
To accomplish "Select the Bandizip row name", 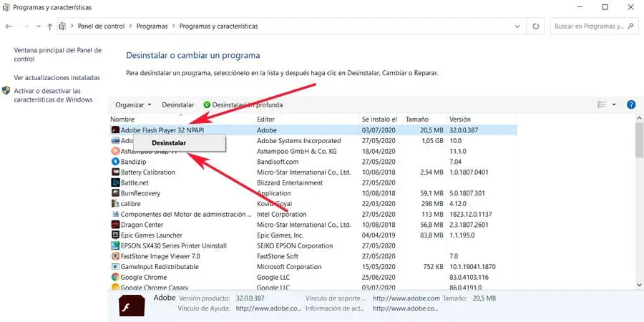I will pyautogui.click(x=134, y=162).
